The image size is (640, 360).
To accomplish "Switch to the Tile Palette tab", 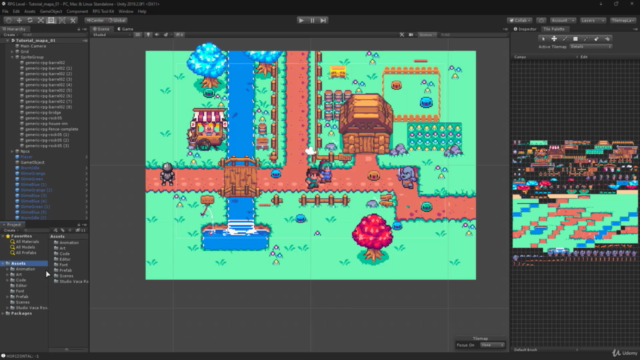I will pyautogui.click(x=554, y=29).
